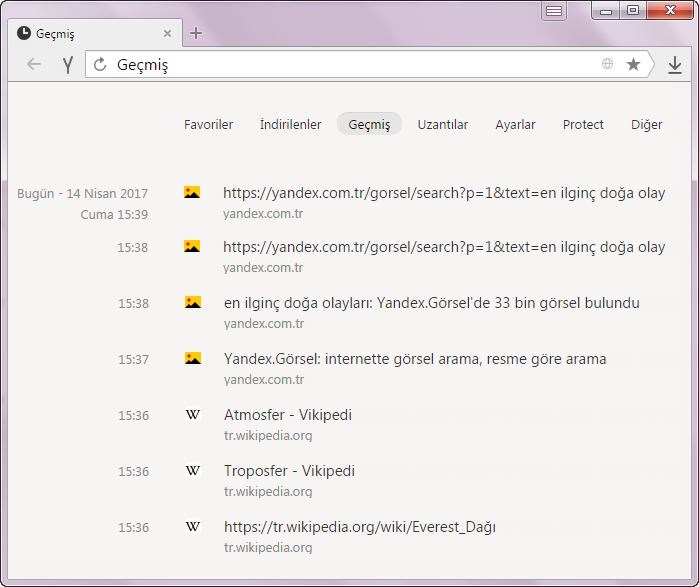Open 15:39 yandex gorsel search link
Screen dimensions: 699x587
(x=444, y=193)
